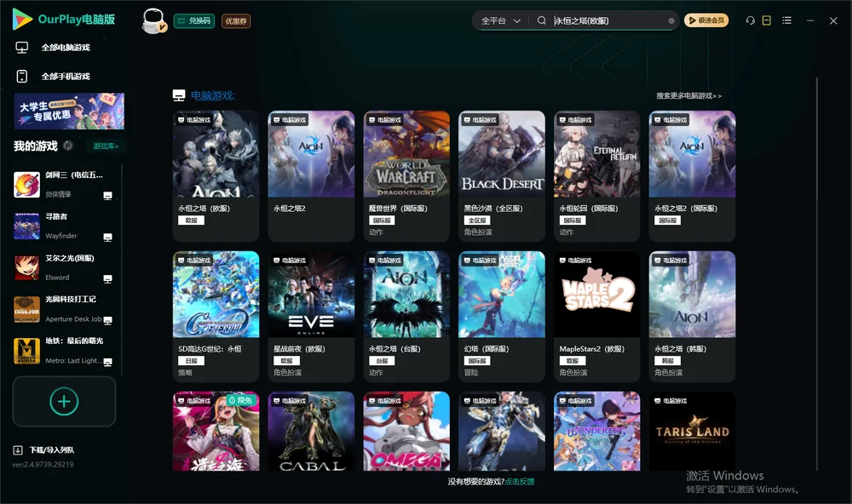Focus the search input field
This screenshot has height=504, width=852.
click(608, 20)
